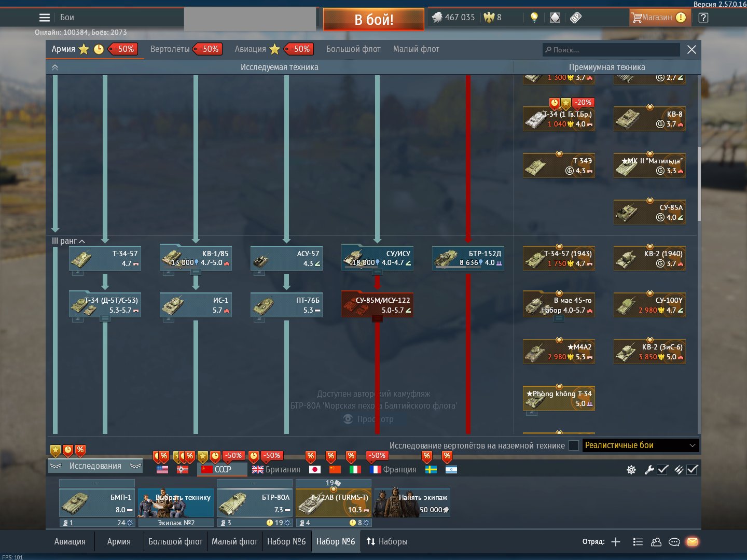747x560 pixels.
Task: Expand the КВ-1/85 vehicle group
Action: tap(196, 272)
